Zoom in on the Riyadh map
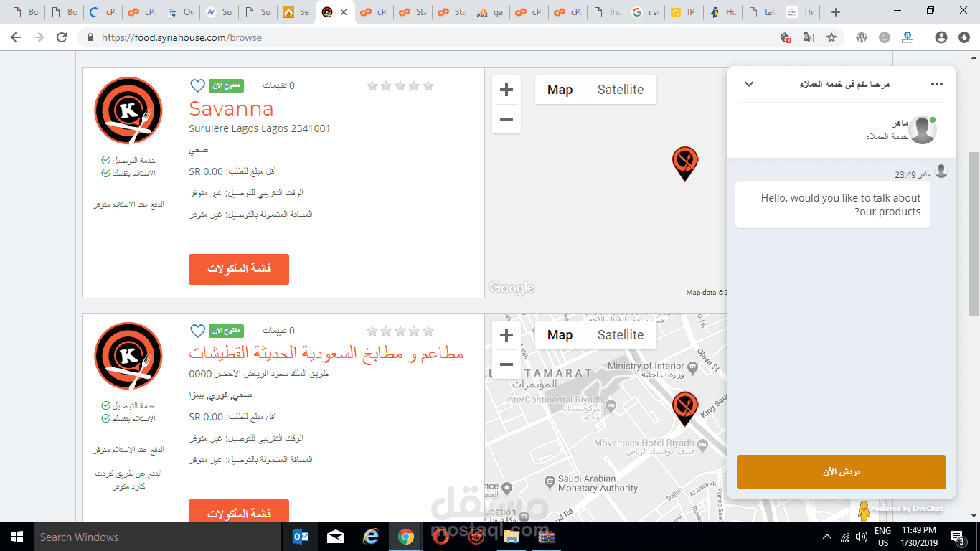The width and height of the screenshot is (980, 551). (507, 335)
